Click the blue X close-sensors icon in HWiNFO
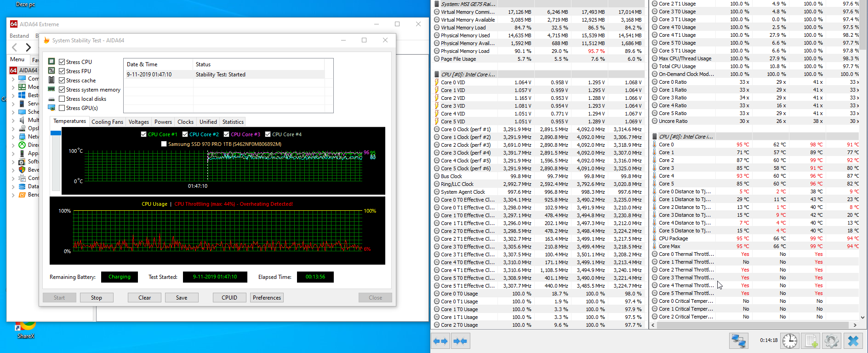Screen dimensions: 868x353 point(853,341)
